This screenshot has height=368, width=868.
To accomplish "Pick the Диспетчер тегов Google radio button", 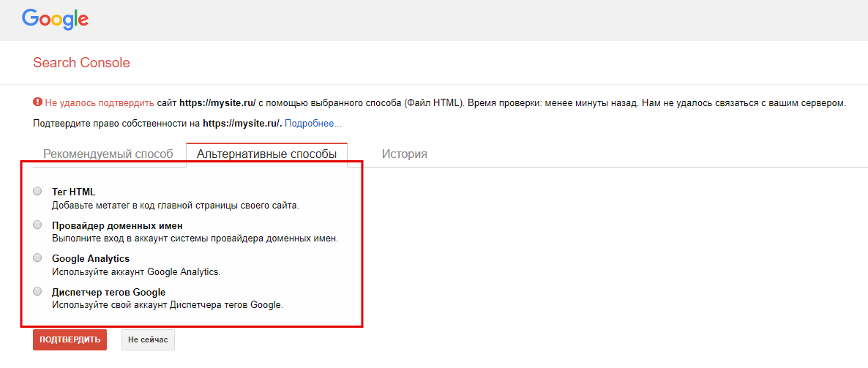I will (37, 291).
